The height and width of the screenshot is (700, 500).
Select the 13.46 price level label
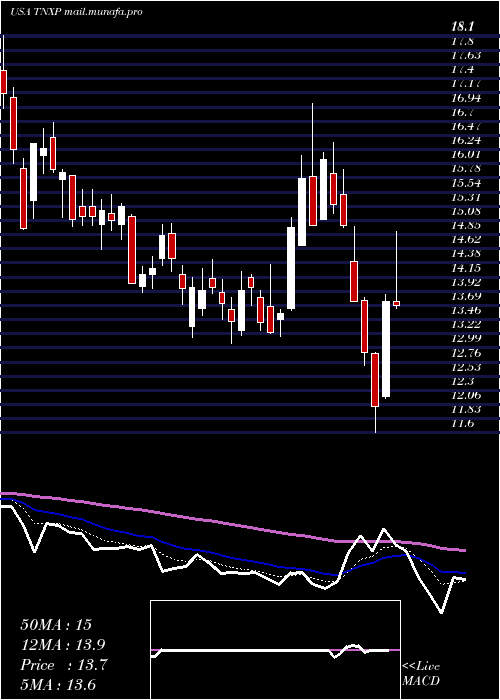click(466, 310)
